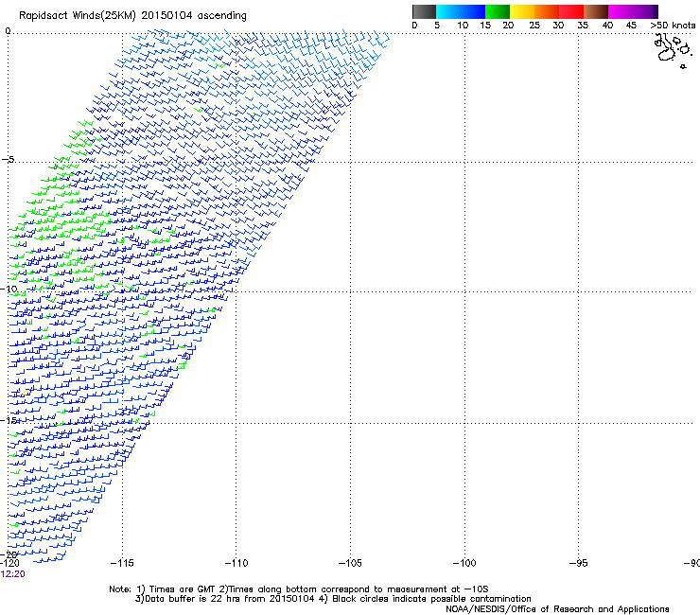700x615 pixels.
Task: Click the -5 latitude axis label
Action: pyautogui.click(x=9, y=159)
